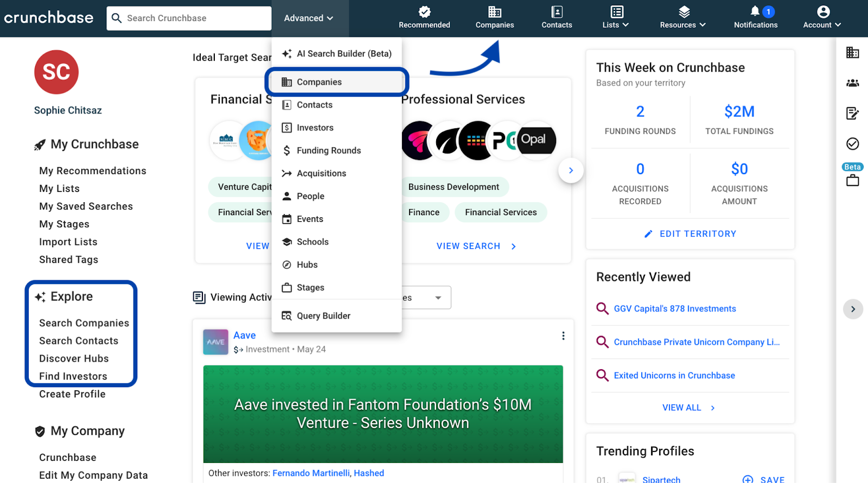Click next arrow on Ideal Target Searches carousel
Image resolution: width=868 pixels, height=483 pixels.
coord(571,170)
